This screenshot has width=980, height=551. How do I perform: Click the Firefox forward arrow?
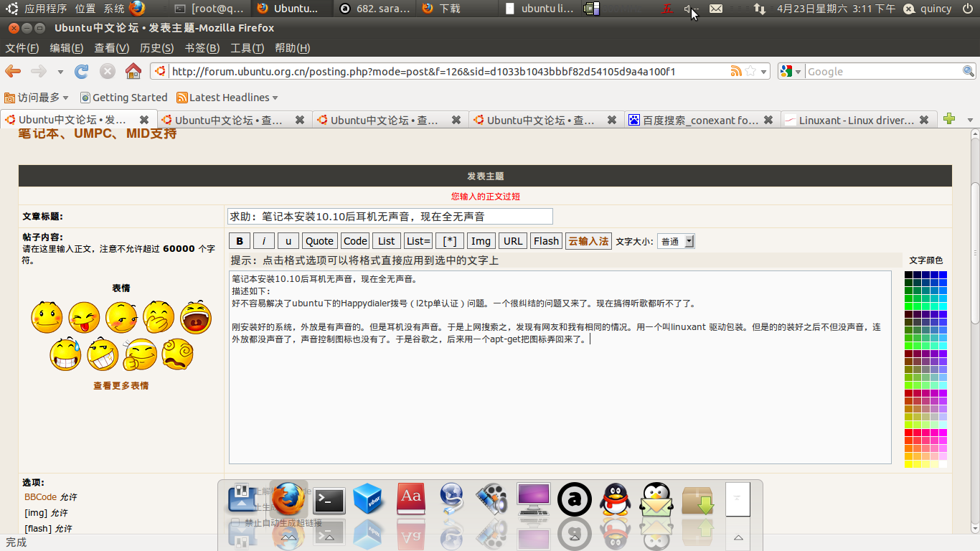coord(39,71)
